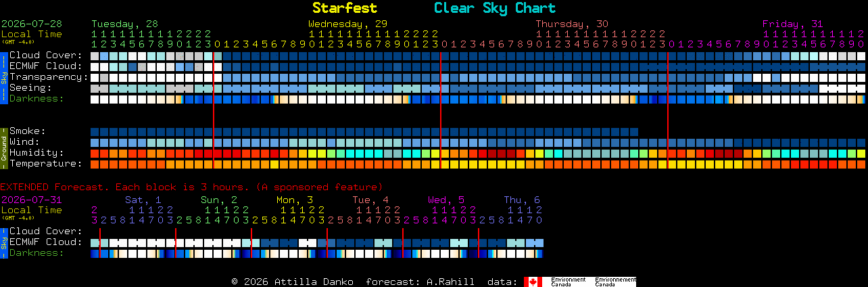This screenshot has height=287, width=868.
Task: Click the Wind row label
Action: point(24,141)
